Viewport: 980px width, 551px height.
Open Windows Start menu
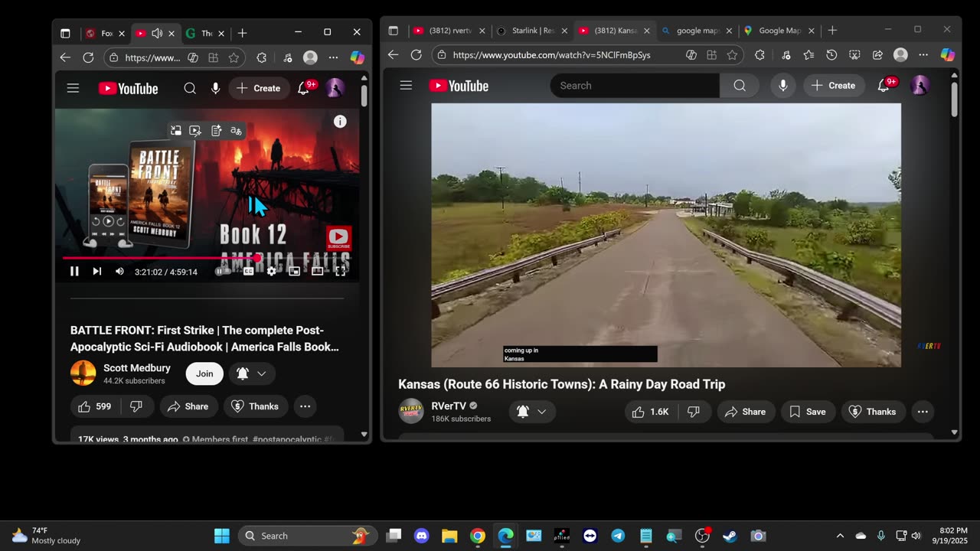[x=221, y=536]
